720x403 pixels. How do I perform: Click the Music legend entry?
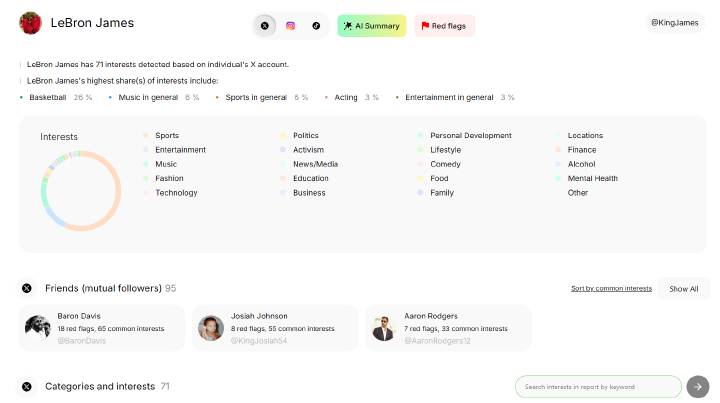[x=166, y=164]
